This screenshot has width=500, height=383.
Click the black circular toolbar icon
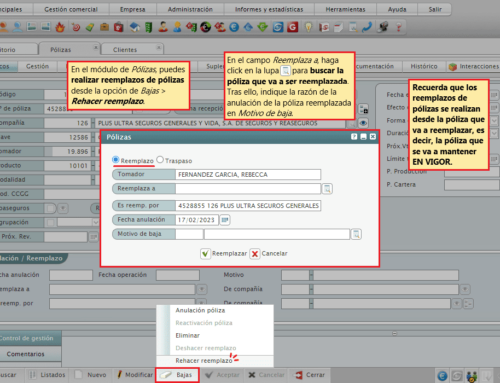click(206, 27)
